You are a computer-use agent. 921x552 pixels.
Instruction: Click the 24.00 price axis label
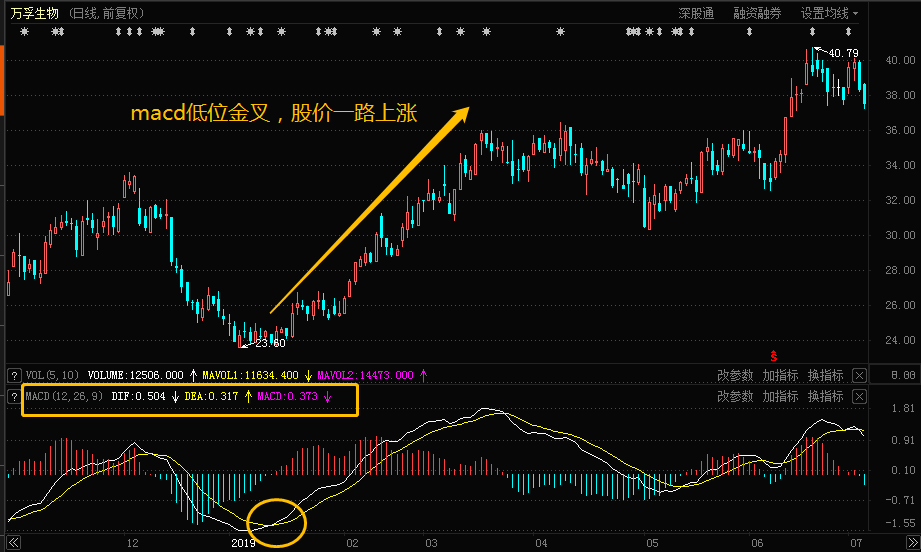tap(900, 339)
